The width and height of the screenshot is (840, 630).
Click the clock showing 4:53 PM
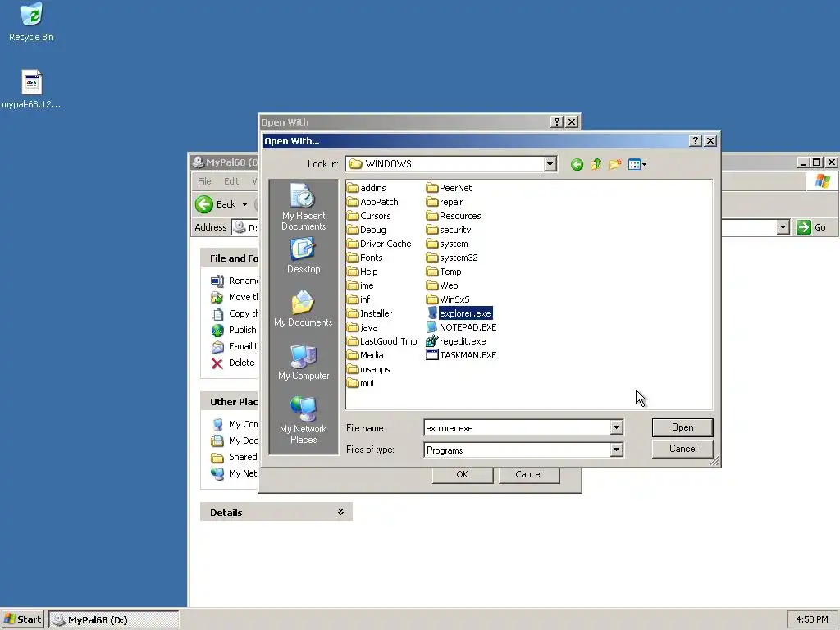tap(811, 620)
